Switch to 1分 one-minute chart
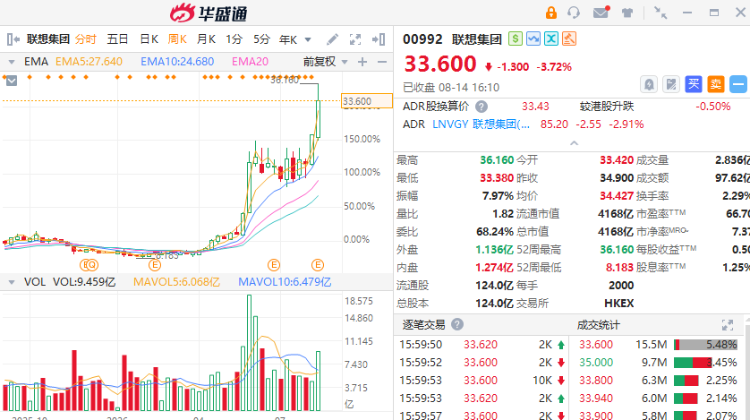750x420 pixels. point(234,39)
